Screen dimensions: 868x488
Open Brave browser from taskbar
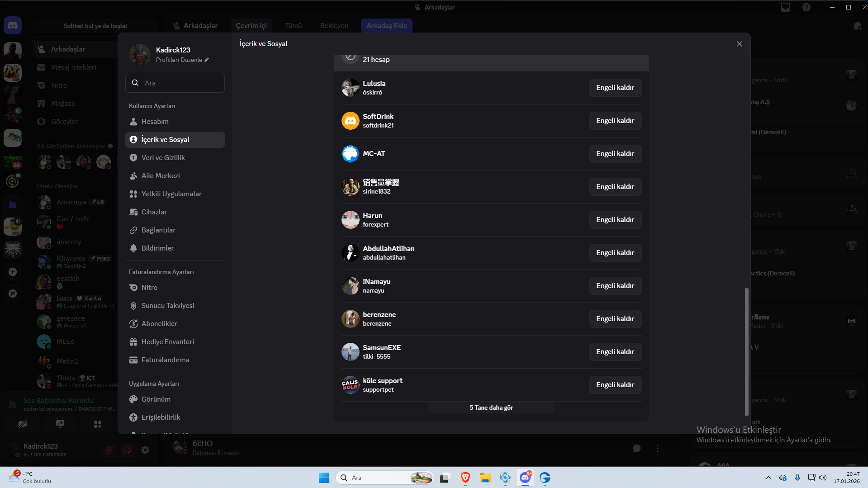point(465,478)
